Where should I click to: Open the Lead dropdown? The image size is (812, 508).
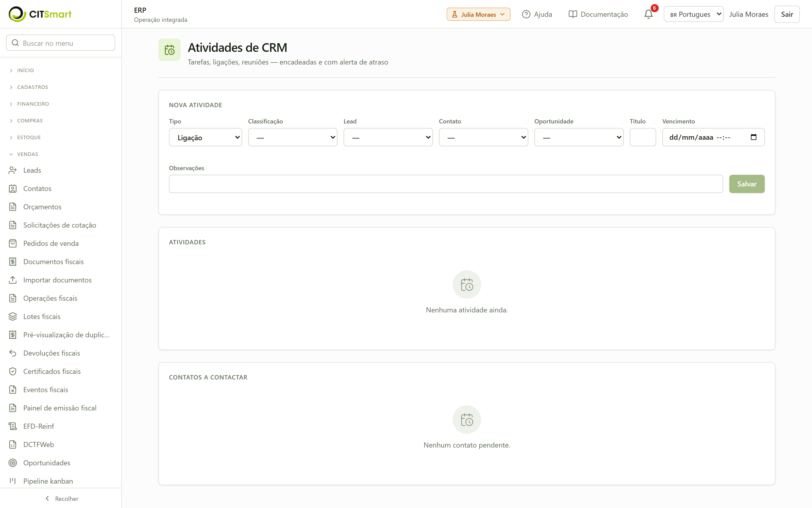pyautogui.click(x=388, y=137)
